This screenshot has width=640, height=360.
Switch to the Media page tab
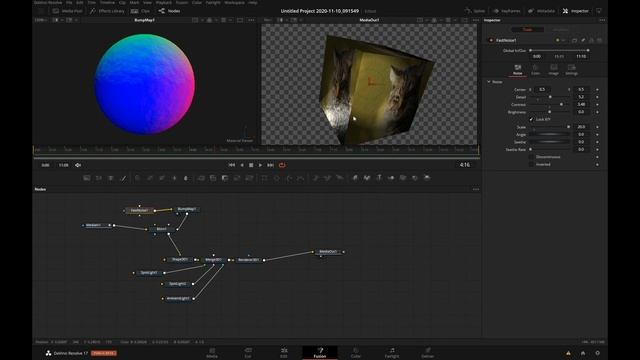[212, 353]
